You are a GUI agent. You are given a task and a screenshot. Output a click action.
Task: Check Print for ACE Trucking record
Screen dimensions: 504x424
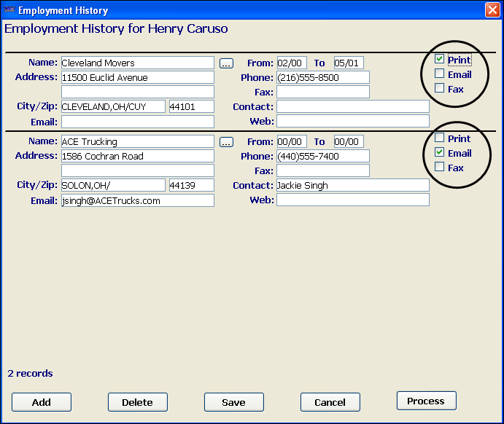pyautogui.click(x=439, y=138)
